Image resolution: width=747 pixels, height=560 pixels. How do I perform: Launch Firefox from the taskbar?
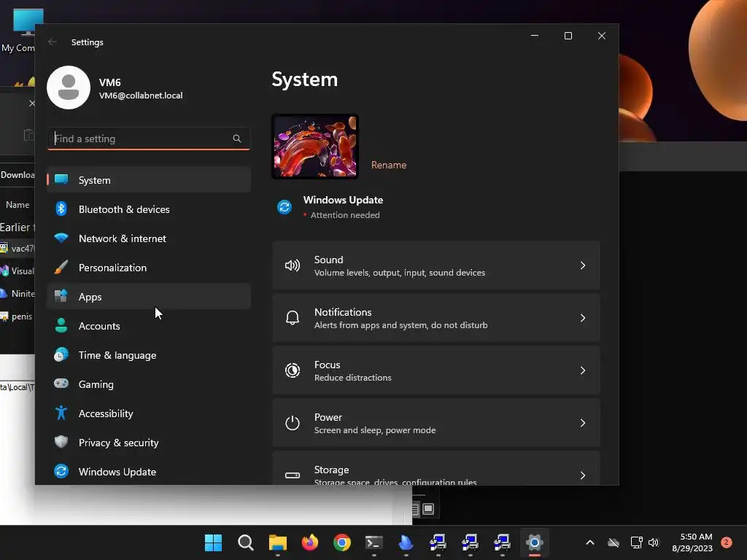(x=309, y=542)
